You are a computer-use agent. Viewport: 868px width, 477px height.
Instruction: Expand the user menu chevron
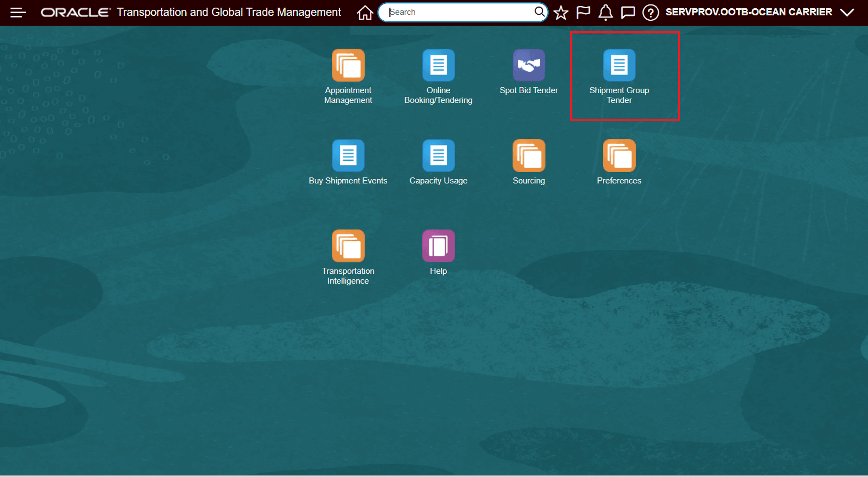coord(847,12)
